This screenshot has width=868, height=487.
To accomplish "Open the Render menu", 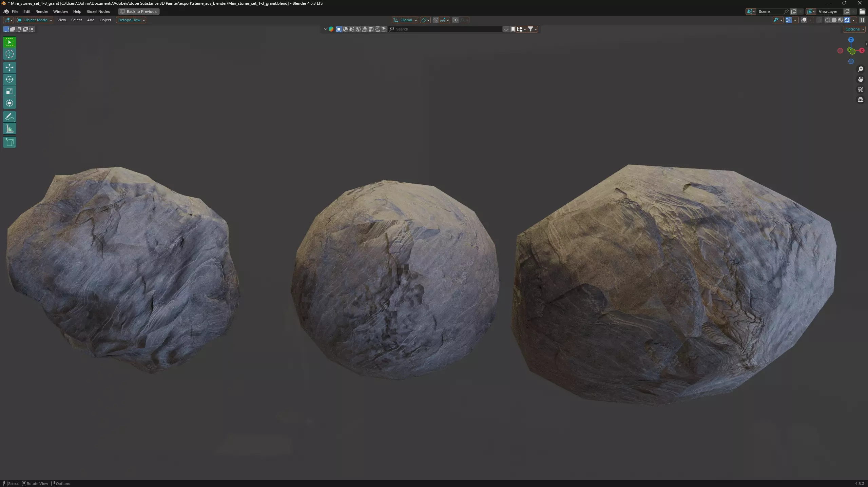I will point(42,12).
